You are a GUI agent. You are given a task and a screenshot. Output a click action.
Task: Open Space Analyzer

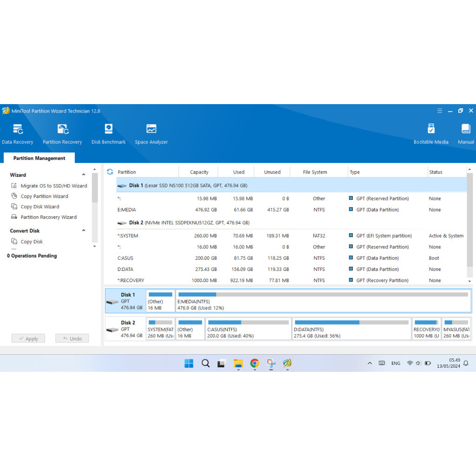point(151,134)
